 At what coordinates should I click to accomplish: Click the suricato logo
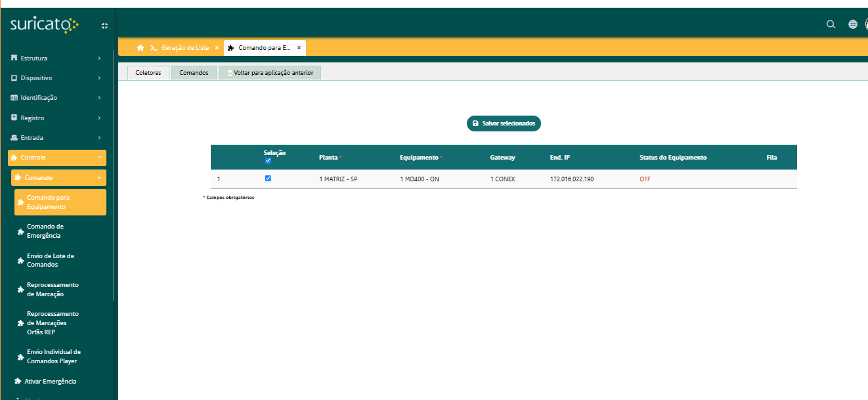[x=44, y=25]
